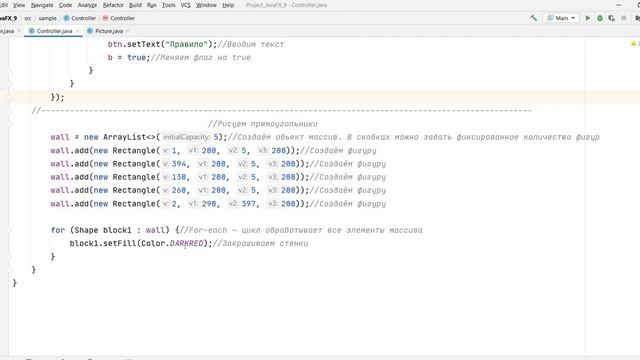Open the VCS menu
The width and height of the screenshot is (640, 360).
[185, 5]
